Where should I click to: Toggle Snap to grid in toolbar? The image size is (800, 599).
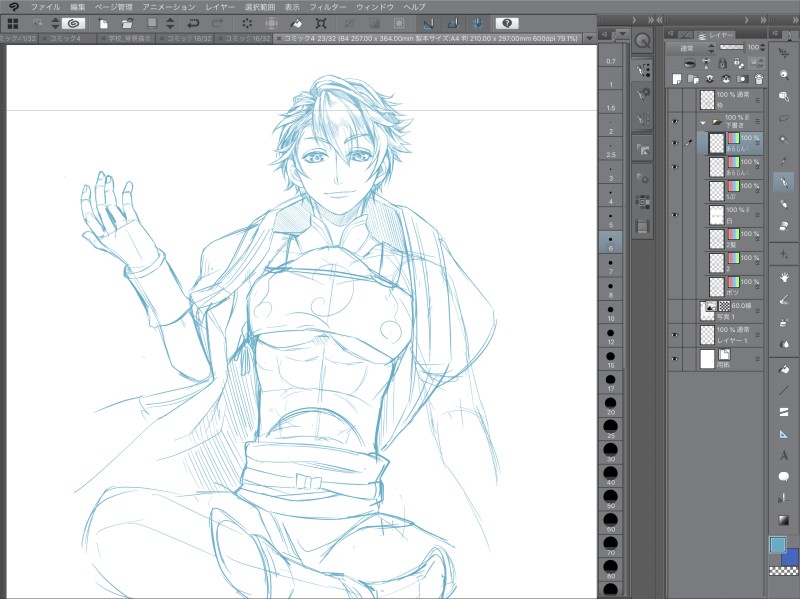point(478,23)
